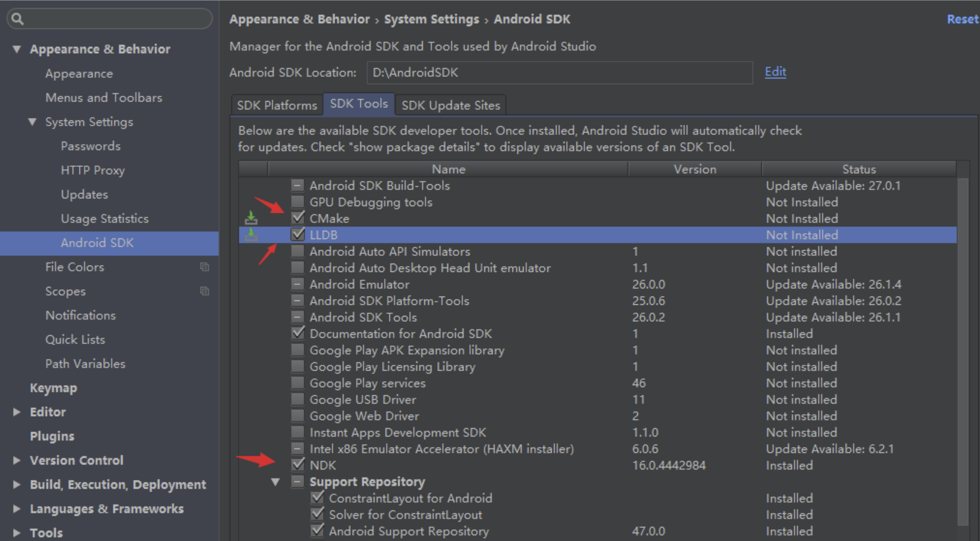Uncheck Solver for ConstraintLayout

pyautogui.click(x=317, y=514)
